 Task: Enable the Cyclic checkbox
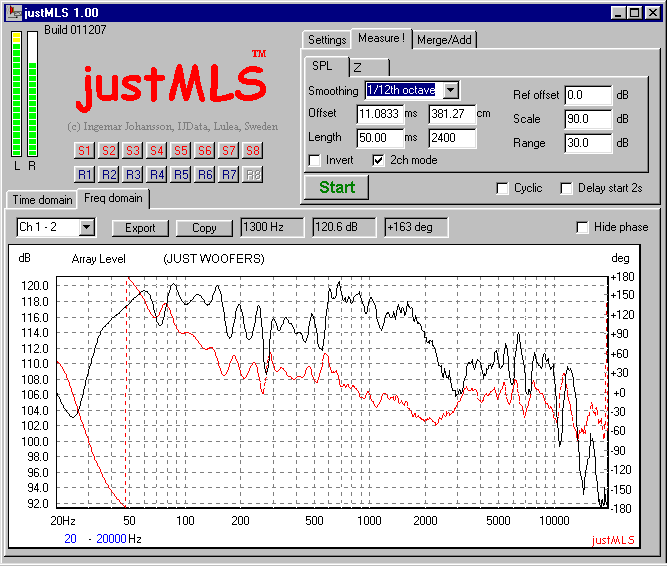pos(502,188)
